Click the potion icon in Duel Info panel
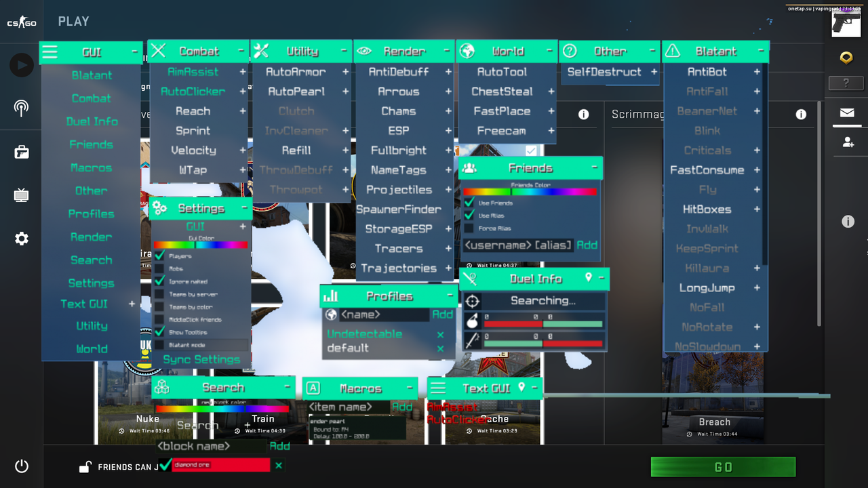 (473, 321)
